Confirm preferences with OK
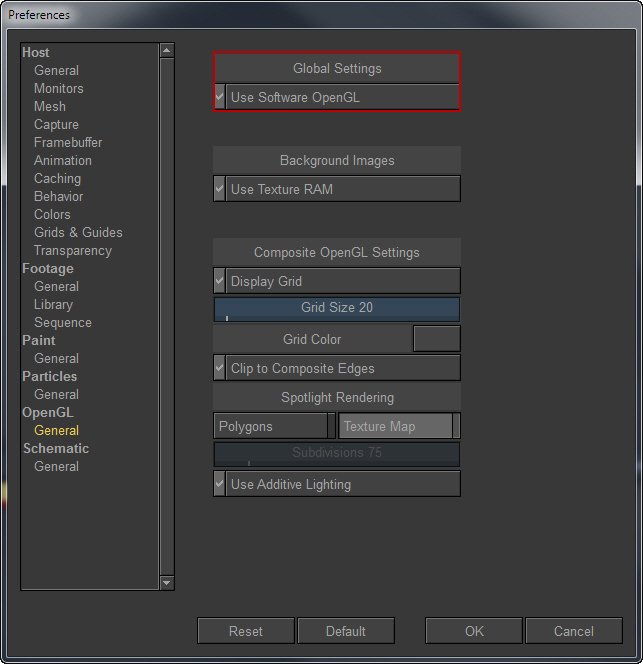This screenshot has width=643, height=664. point(474,631)
